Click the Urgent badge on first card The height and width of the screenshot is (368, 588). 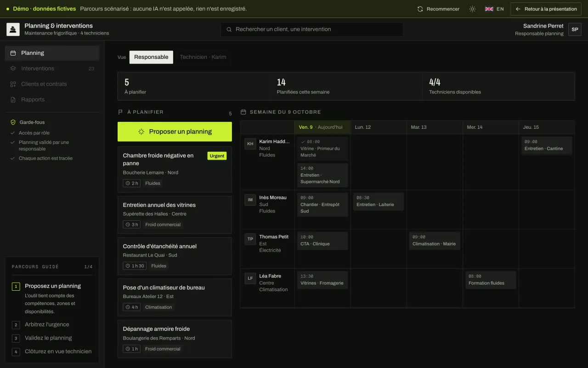[217, 156]
